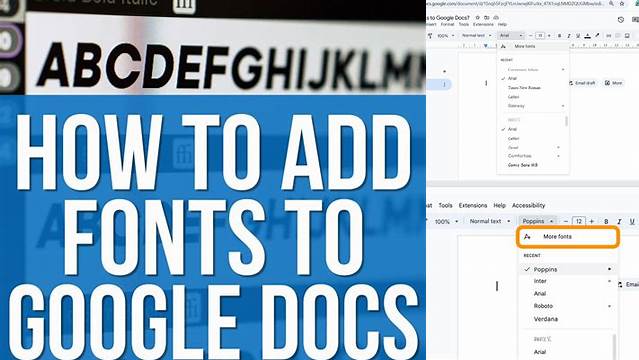Open version history clock icon in top screenshot
The image size is (639, 360).
coord(621,20)
